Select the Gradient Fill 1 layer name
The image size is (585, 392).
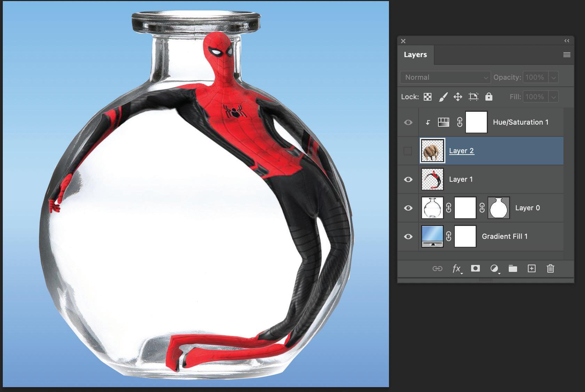[x=505, y=236]
